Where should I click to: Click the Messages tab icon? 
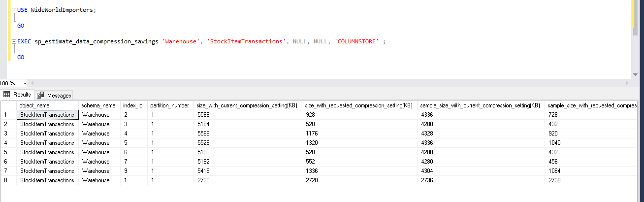pos(40,95)
